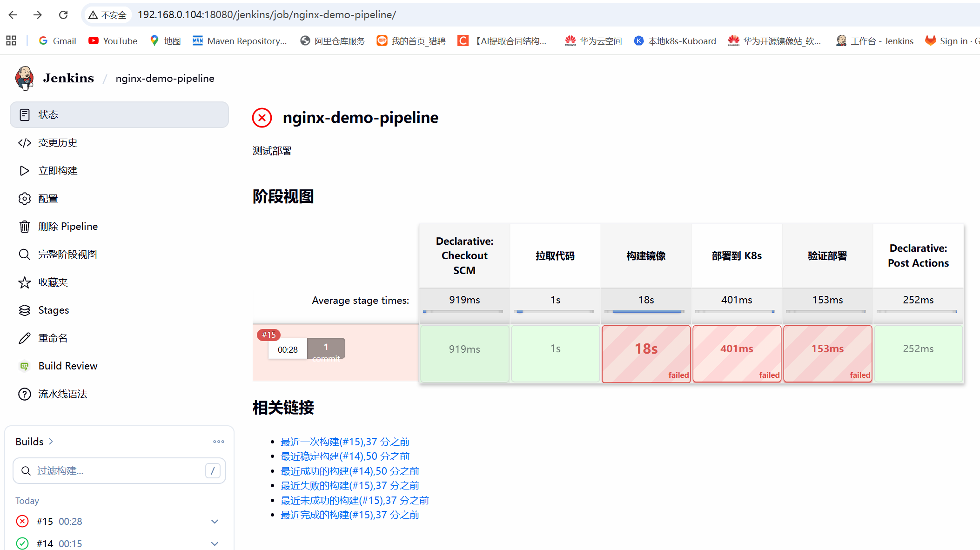Open the Stages layers icon
Image resolution: width=980 pixels, height=550 pixels.
[24, 310]
